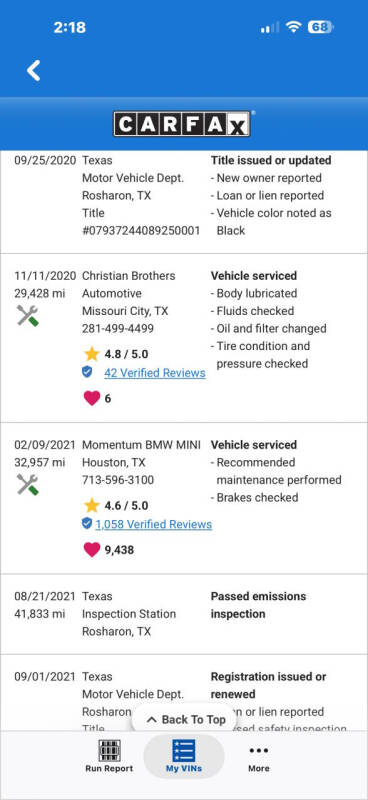
Task: Select the My VINs tab
Action: (184, 756)
